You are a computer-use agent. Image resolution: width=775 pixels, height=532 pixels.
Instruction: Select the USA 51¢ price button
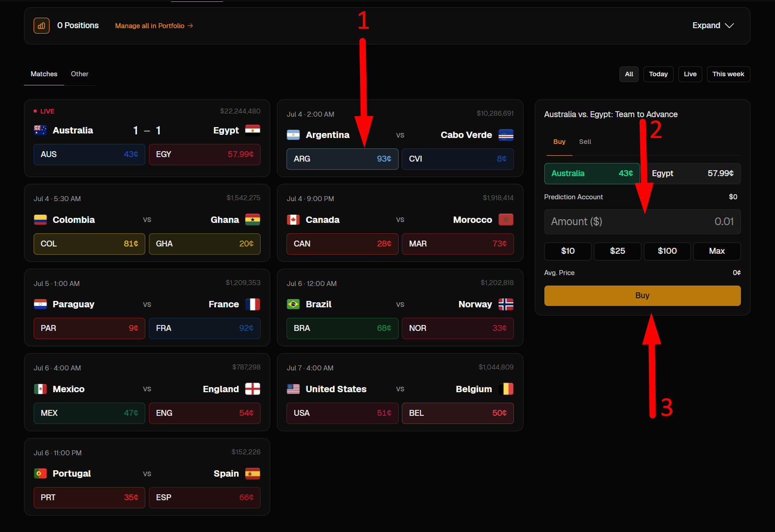click(x=342, y=413)
